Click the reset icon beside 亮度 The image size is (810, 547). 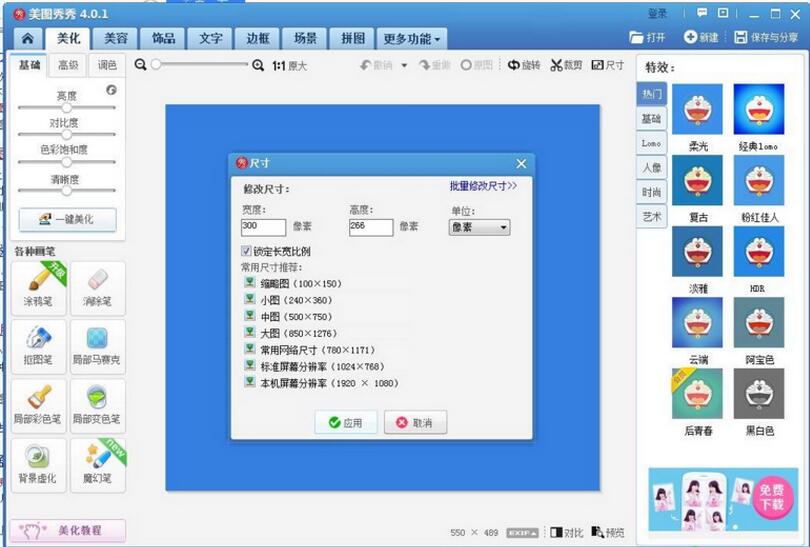pyautogui.click(x=111, y=90)
